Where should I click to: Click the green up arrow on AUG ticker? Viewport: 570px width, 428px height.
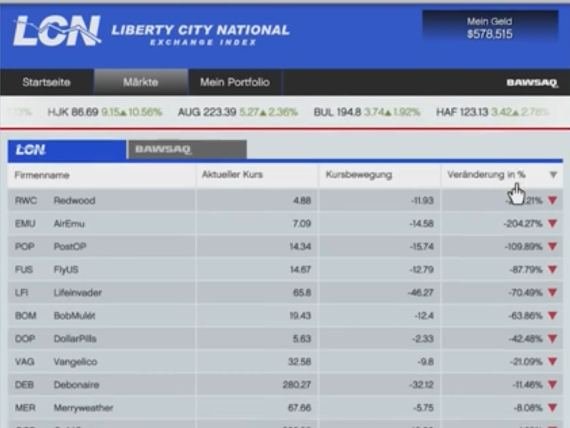[x=263, y=113]
